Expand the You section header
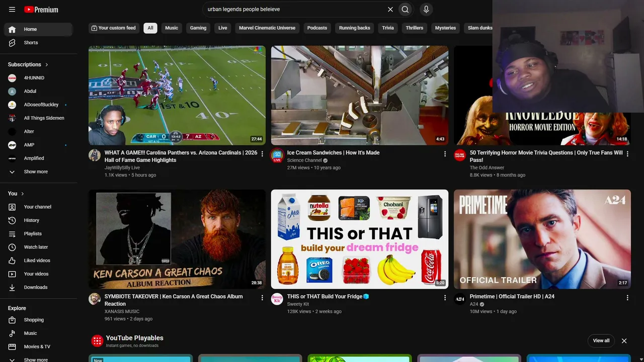644x362 pixels. (x=16, y=194)
